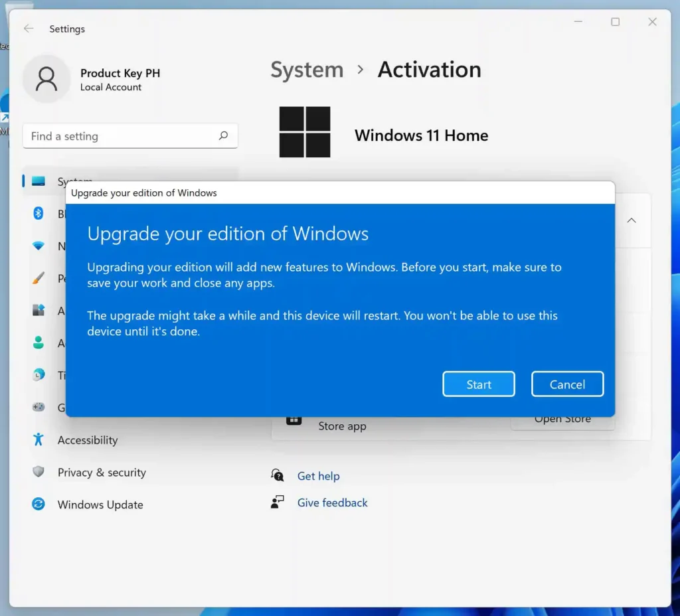Open the Give feedback link
The width and height of the screenshot is (680, 616).
point(332,503)
